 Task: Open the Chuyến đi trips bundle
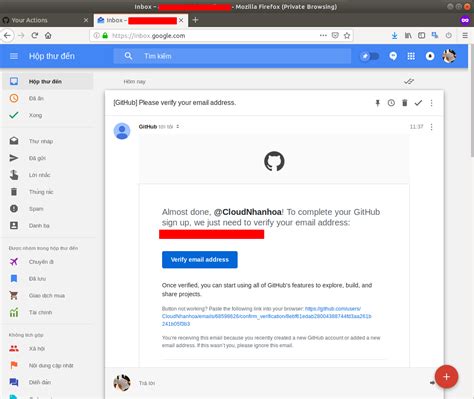click(48, 262)
